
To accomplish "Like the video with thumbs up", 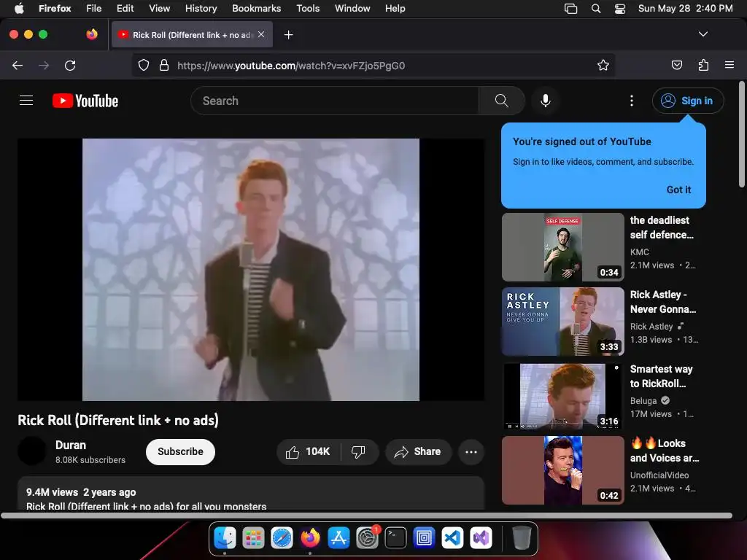I will pos(309,452).
